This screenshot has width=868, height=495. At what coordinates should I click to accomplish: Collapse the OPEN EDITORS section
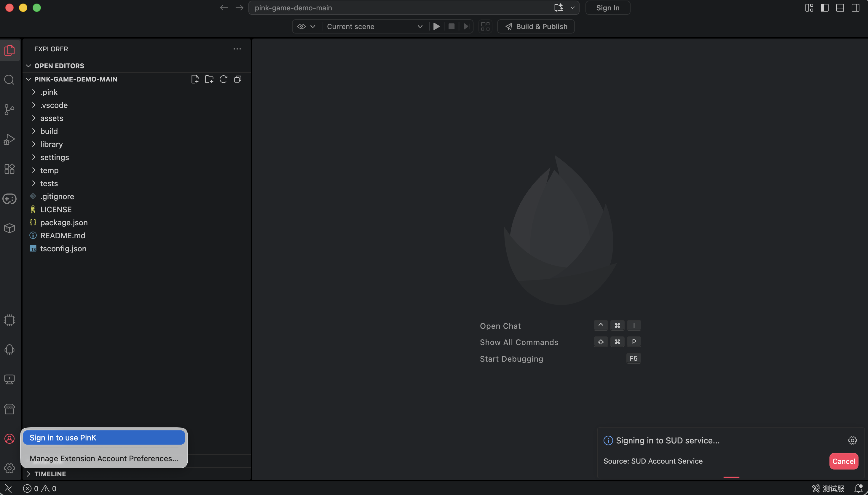click(137, 66)
